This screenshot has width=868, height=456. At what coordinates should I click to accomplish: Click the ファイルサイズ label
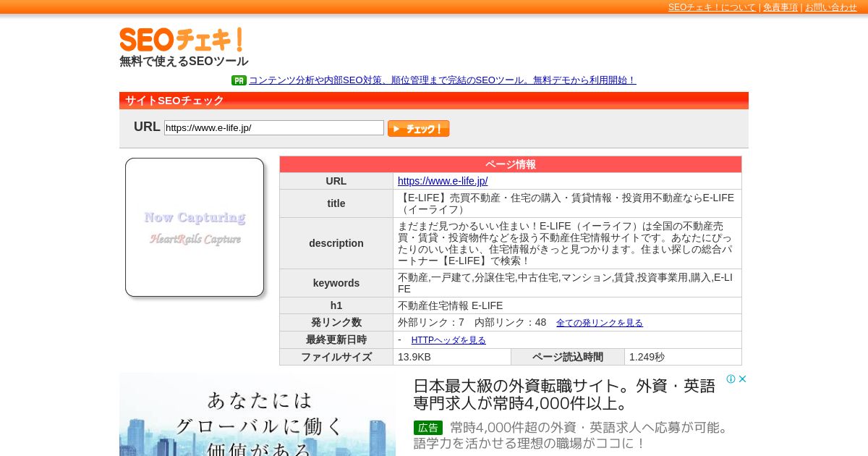(336, 357)
